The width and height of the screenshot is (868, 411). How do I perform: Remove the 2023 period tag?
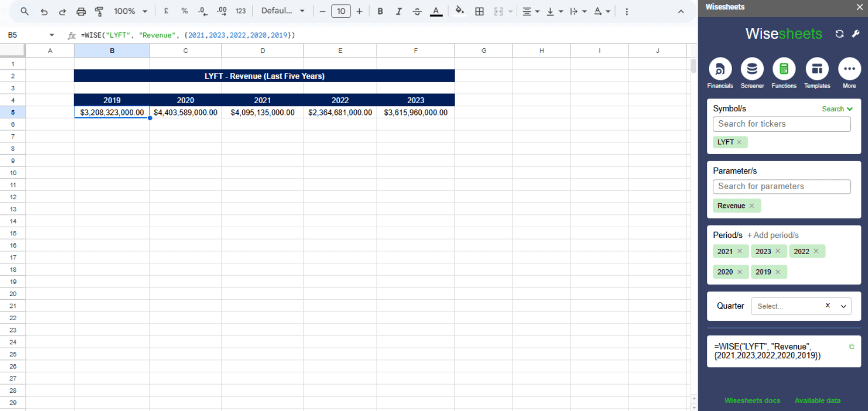click(778, 251)
